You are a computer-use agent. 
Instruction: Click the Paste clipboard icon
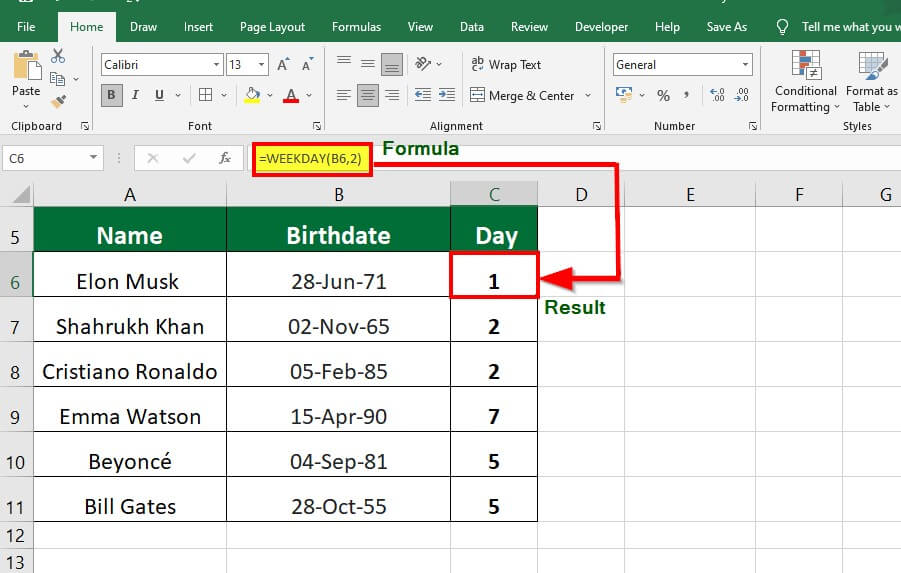point(26,66)
